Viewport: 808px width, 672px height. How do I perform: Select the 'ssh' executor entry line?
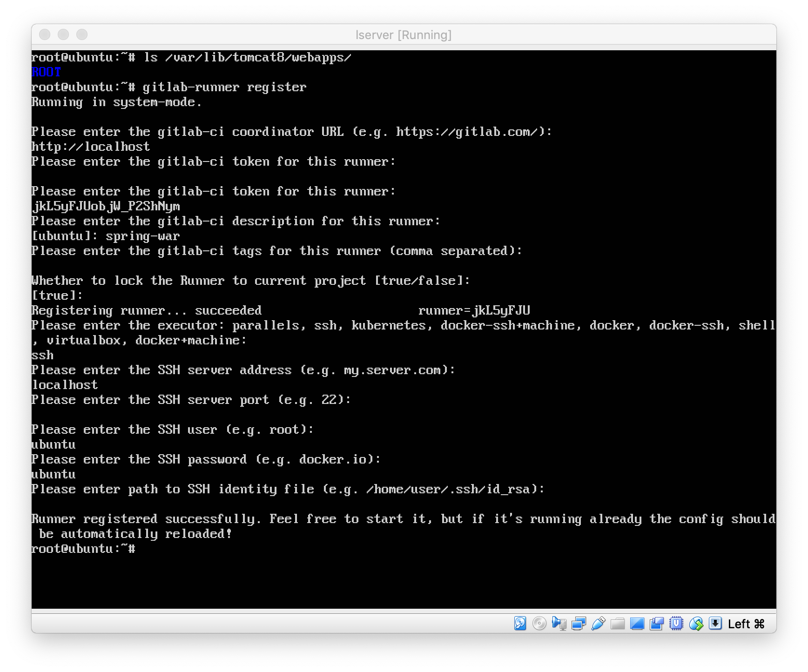(42, 355)
